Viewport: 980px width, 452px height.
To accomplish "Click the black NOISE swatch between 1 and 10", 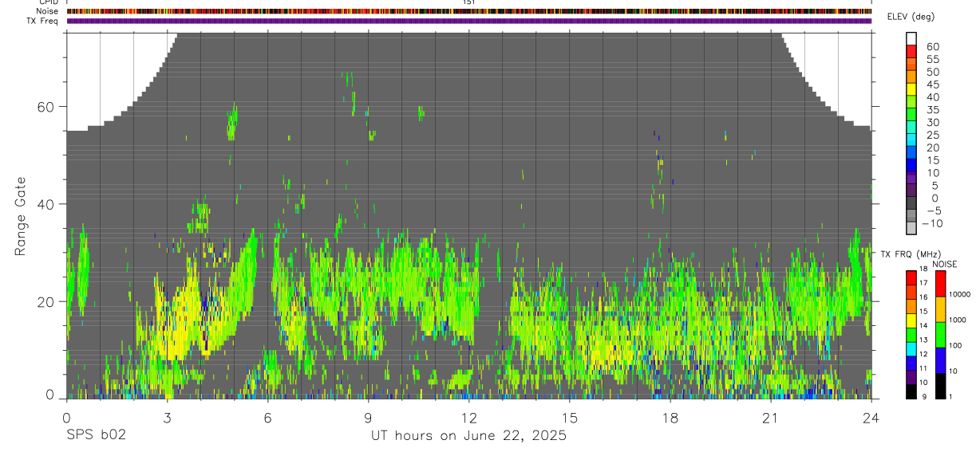I will 939,386.
